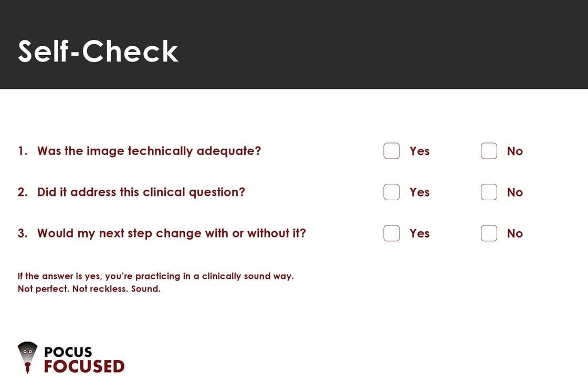Select question 1 text about technically adequate image
Screen dimensions: 588x392
click(x=149, y=151)
